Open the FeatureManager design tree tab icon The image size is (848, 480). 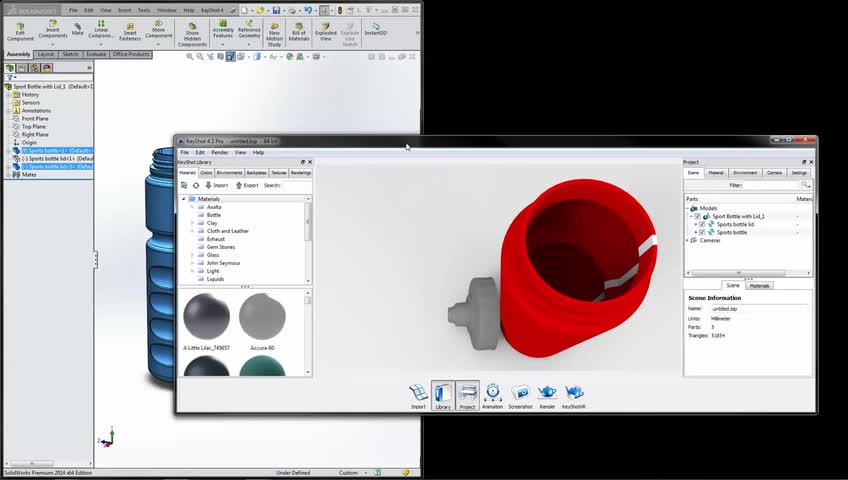(x=10, y=68)
